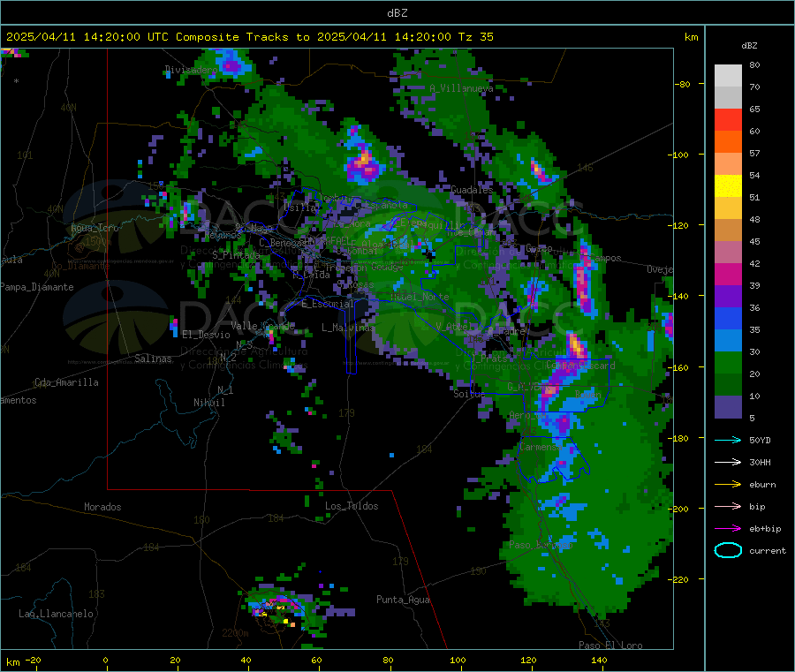The height and width of the screenshot is (672, 795).
Task: Pick the bright green 20-30 dBZ swatch
Action: pyautogui.click(x=728, y=362)
